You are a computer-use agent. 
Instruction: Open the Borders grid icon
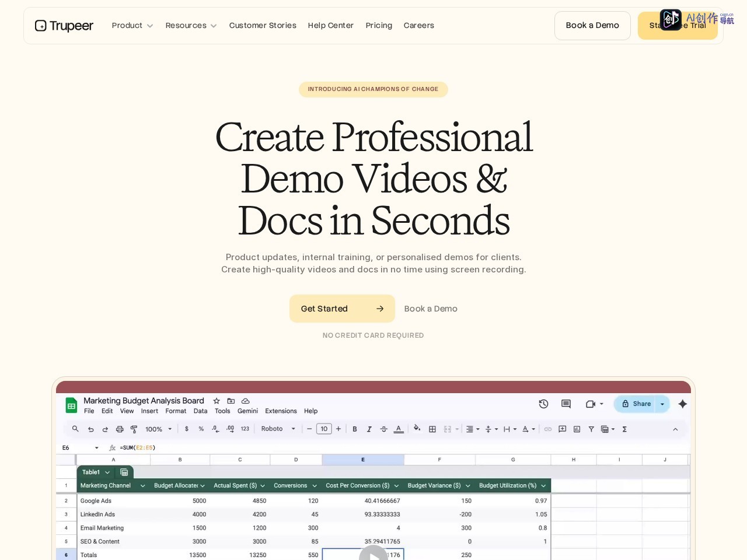432,429
